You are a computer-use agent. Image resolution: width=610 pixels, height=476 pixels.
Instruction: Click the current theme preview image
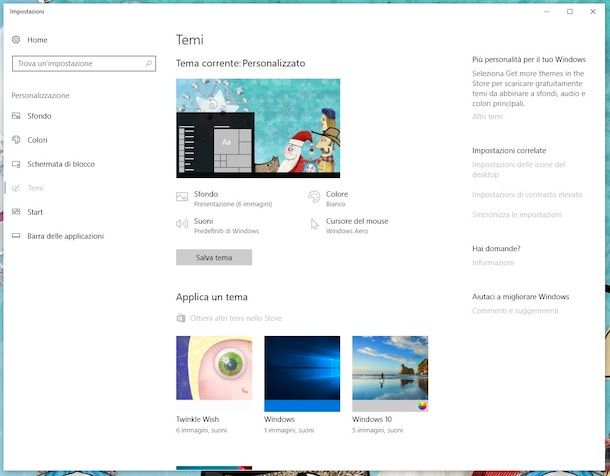click(258, 128)
